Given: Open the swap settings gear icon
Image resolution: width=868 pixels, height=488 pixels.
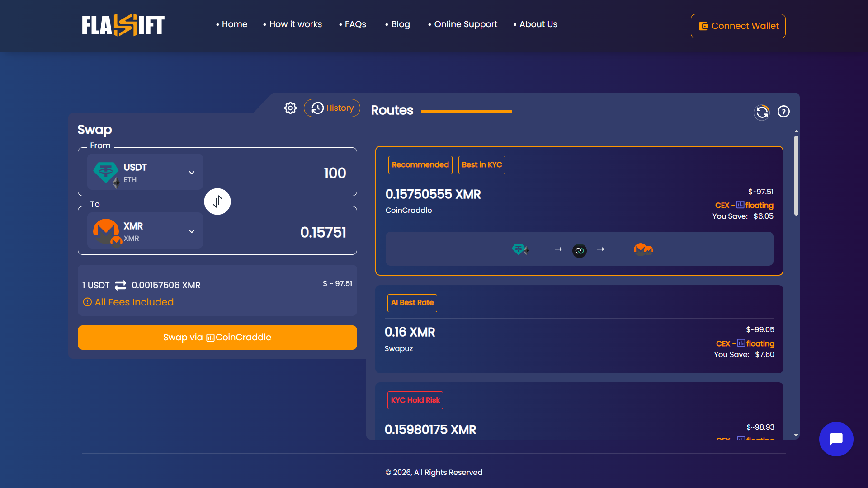Looking at the screenshot, I should [290, 108].
